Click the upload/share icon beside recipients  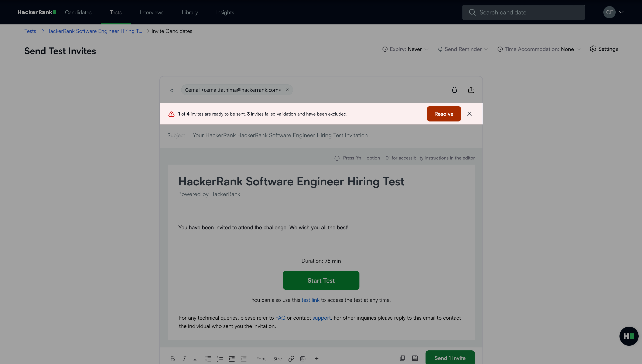471,90
